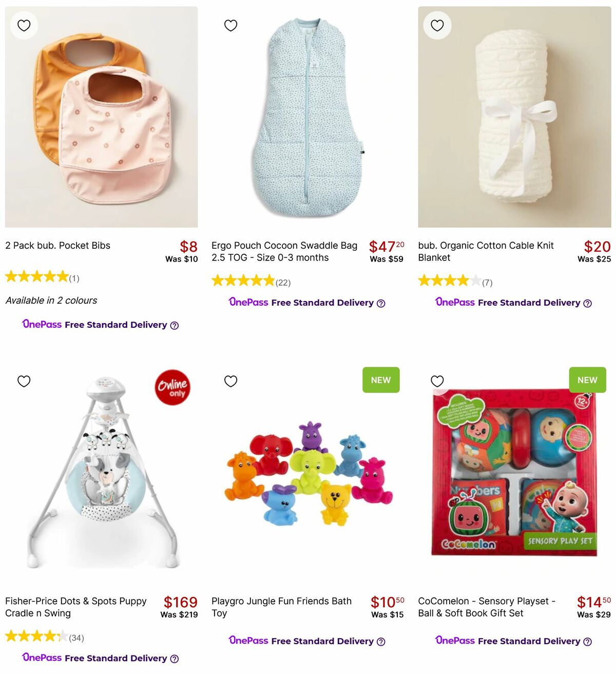This screenshot has height=673, width=616.
Task: Open the 'Playgro Jungle Fun Friends Bath Toy' listing
Action: 281,607
